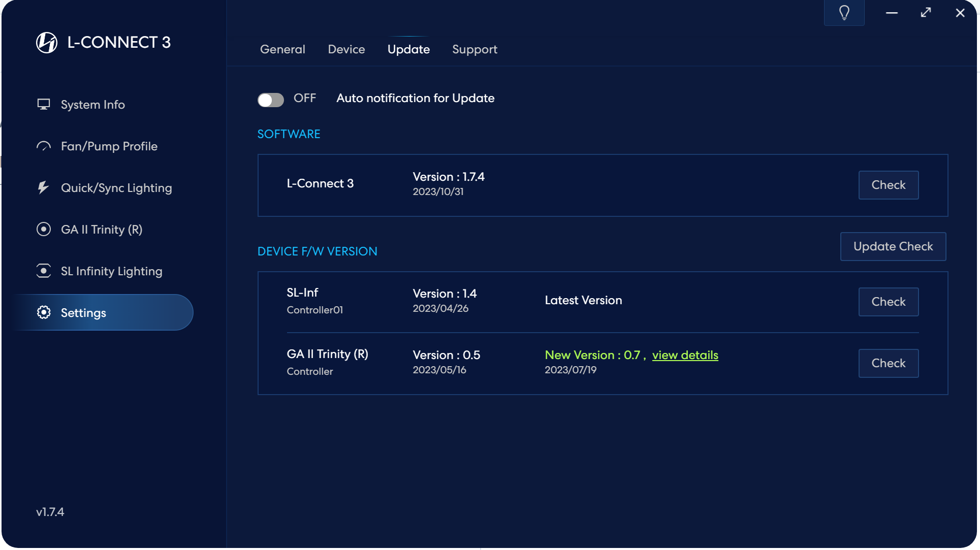Screen dimensions: 980x550
Task: Enable auto notification for Update toggle
Action: point(270,100)
